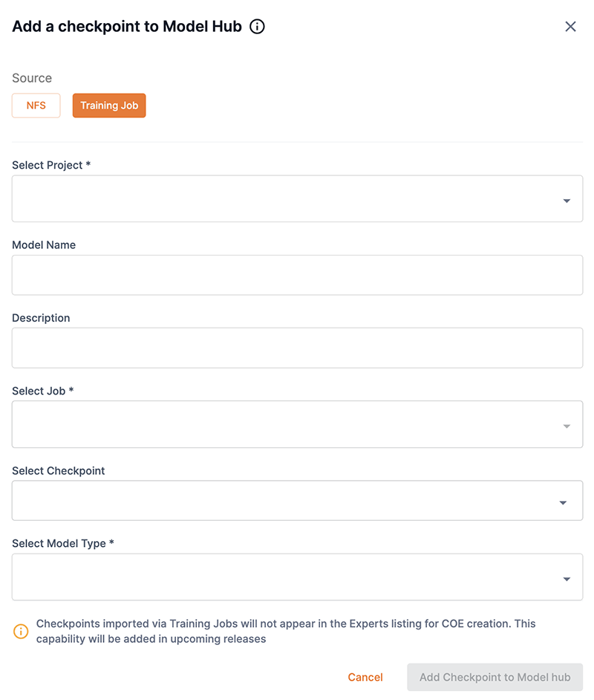Image resolution: width=594 pixels, height=700 pixels.
Task: Close the Add checkpoint dialog
Action: 570,27
